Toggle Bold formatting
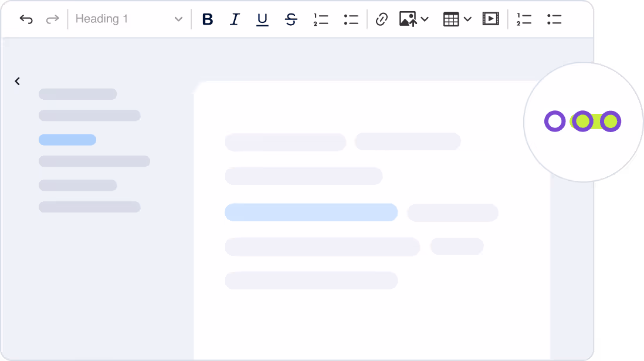Screen dimensions: 644x361 (x=207, y=19)
